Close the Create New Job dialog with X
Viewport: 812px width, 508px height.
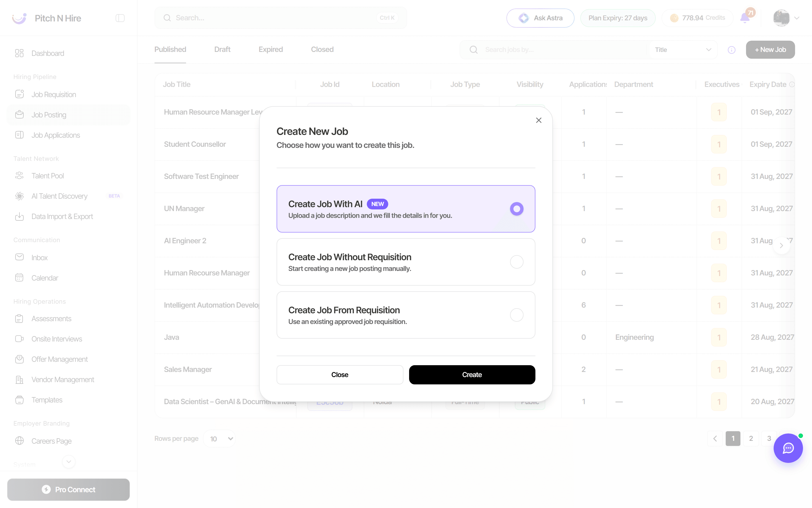click(539, 120)
